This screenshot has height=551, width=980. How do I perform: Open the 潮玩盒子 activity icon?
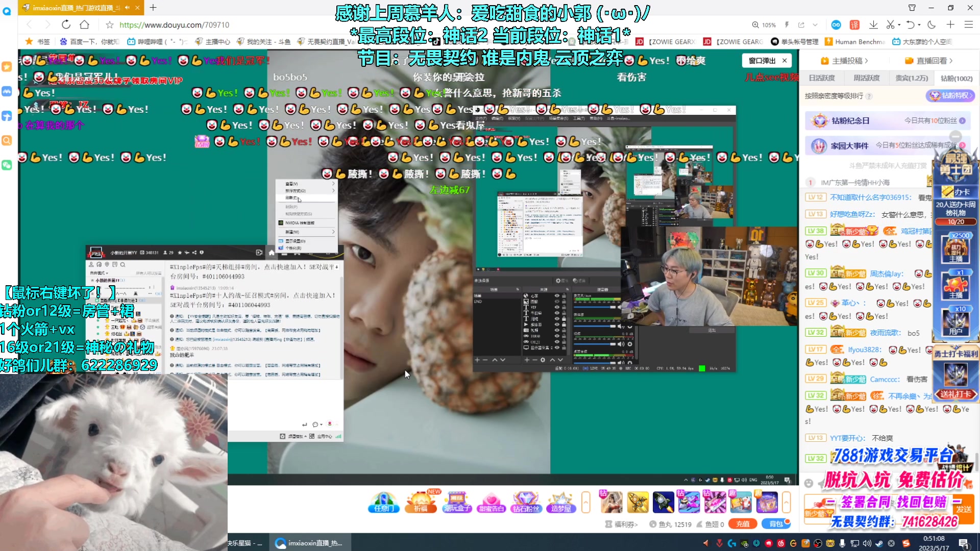pos(456,502)
